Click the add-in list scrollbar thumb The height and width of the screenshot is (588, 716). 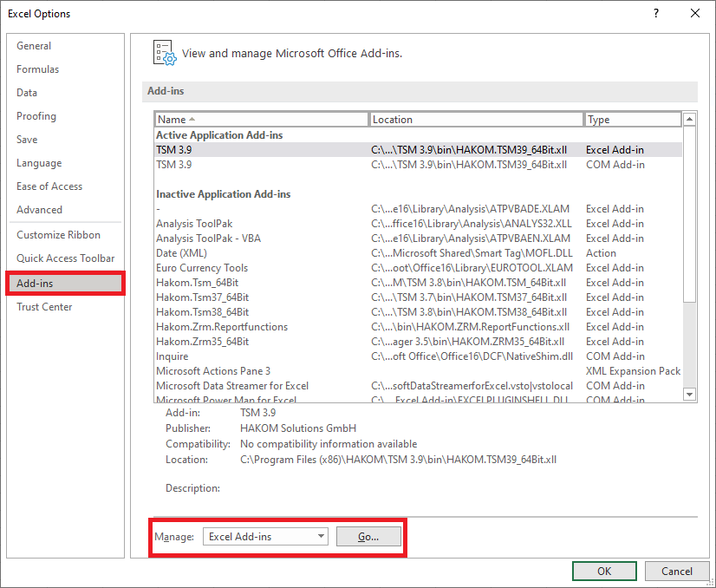[689, 214]
